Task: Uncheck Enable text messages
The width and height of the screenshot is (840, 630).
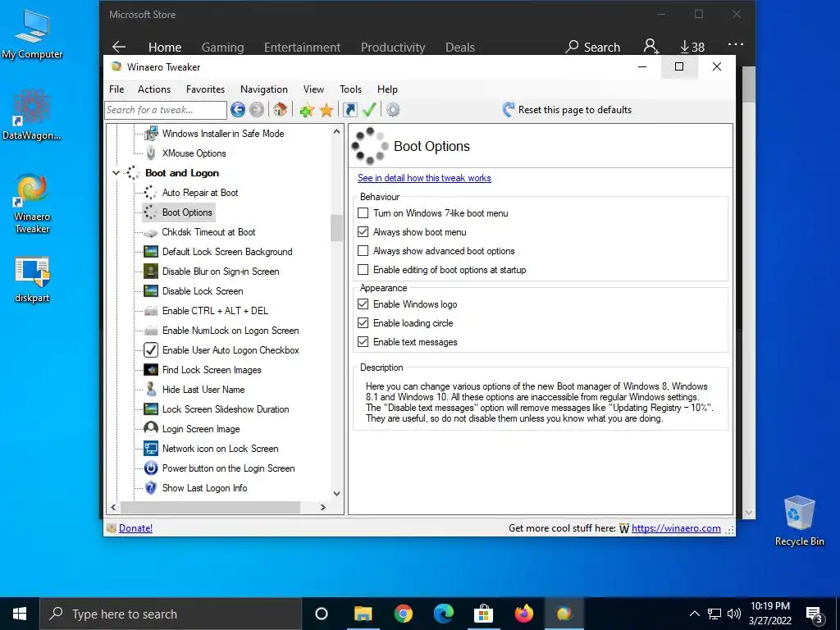Action: [x=363, y=342]
